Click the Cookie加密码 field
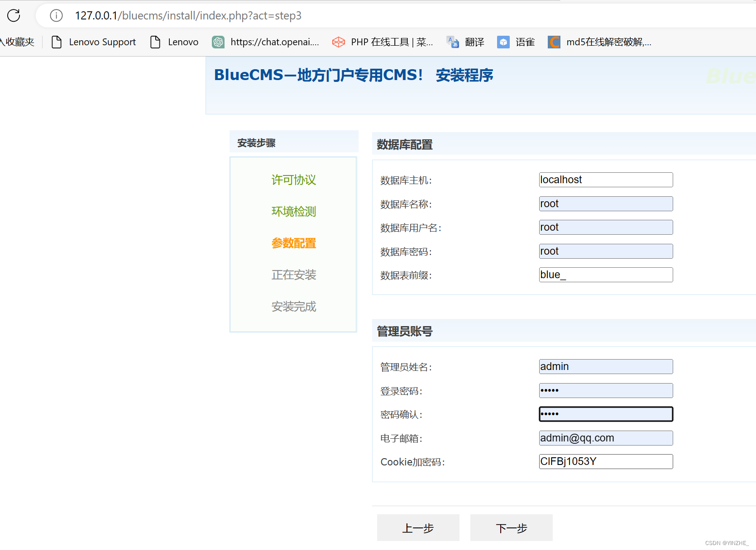 point(606,461)
